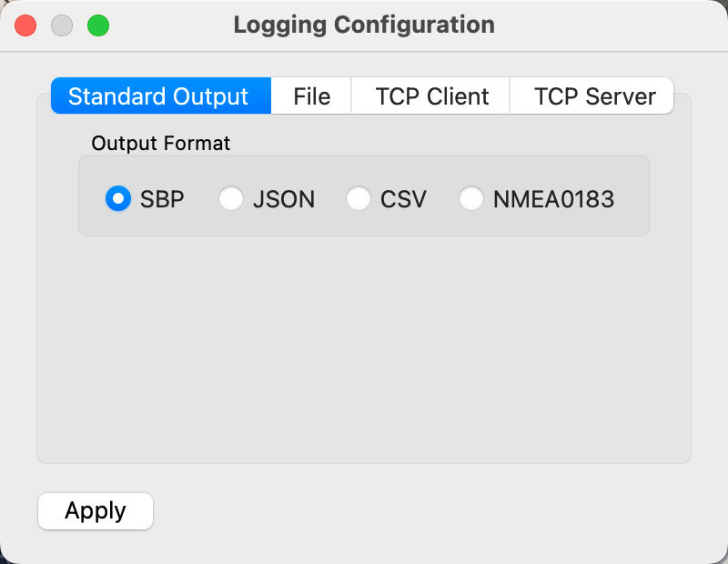Image resolution: width=728 pixels, height=564 pixels.
Task: Click the Output Format group label
Action: [x=161, y=144]
